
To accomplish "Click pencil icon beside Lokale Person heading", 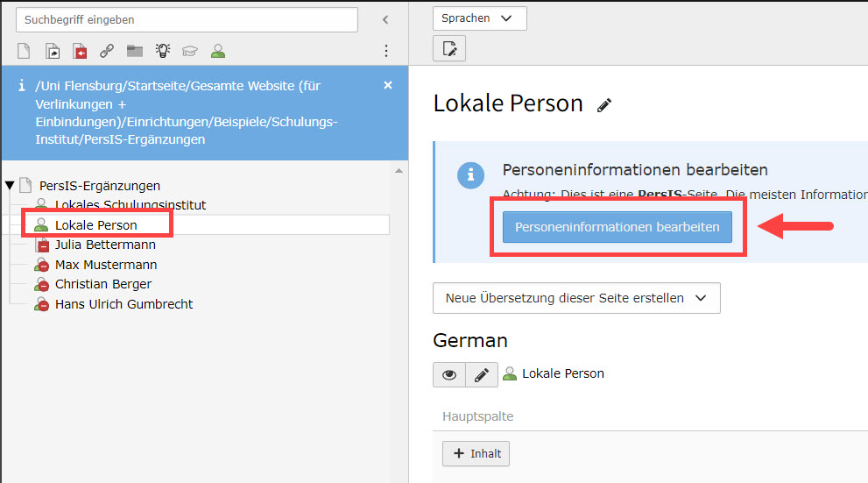I will click(x=603, y=105).
